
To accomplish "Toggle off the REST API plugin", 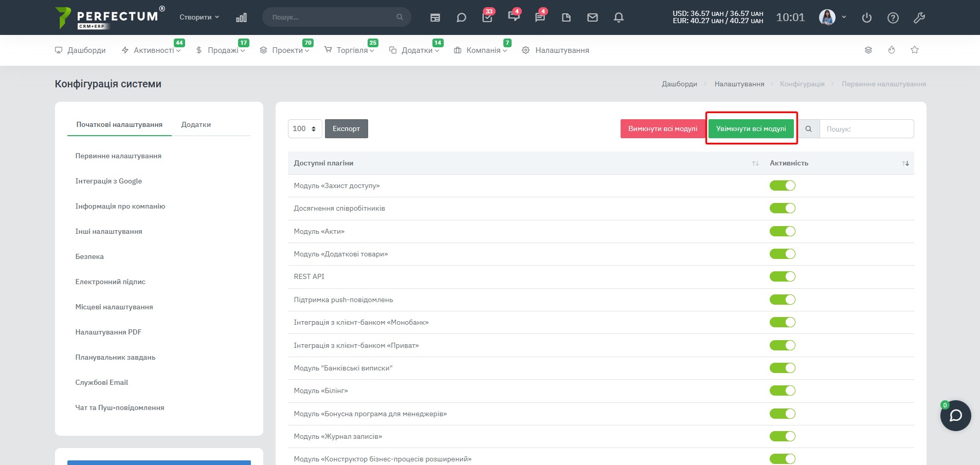I will click(x=783, y=276).
